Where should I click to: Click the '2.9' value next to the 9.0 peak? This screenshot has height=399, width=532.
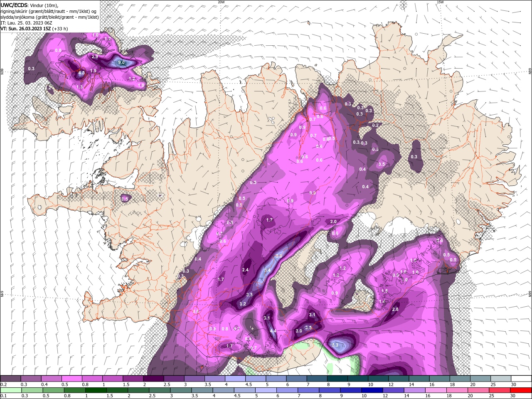[95, 57]
